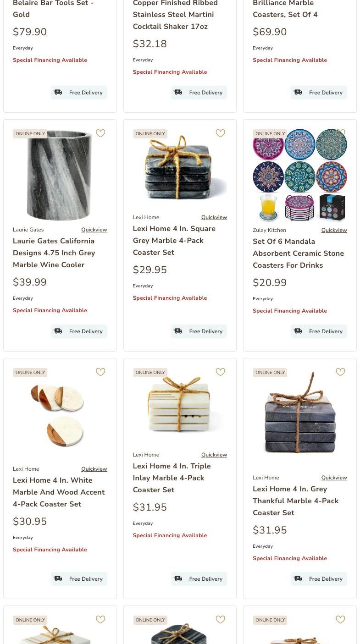Image resolution: width=360 pixels, height=644 pixels.
Task: Open the Mandala coasters product image
Action: click(299, 176)
